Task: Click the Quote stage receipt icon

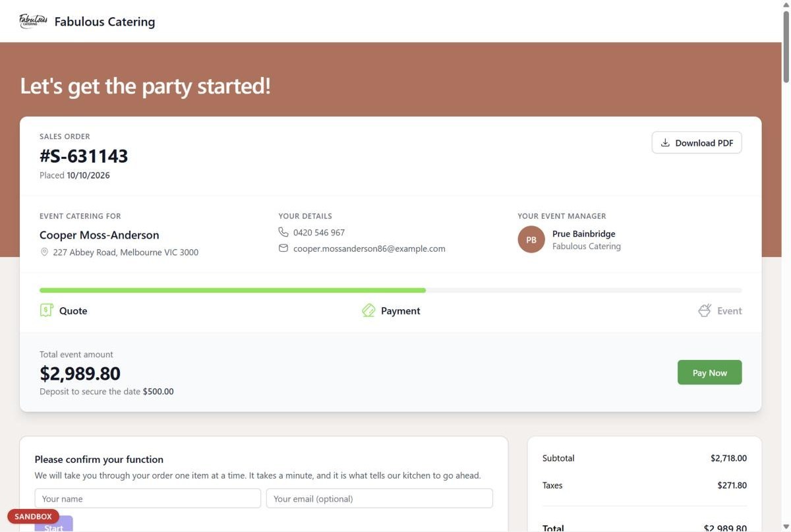Action: coord(46,310)
